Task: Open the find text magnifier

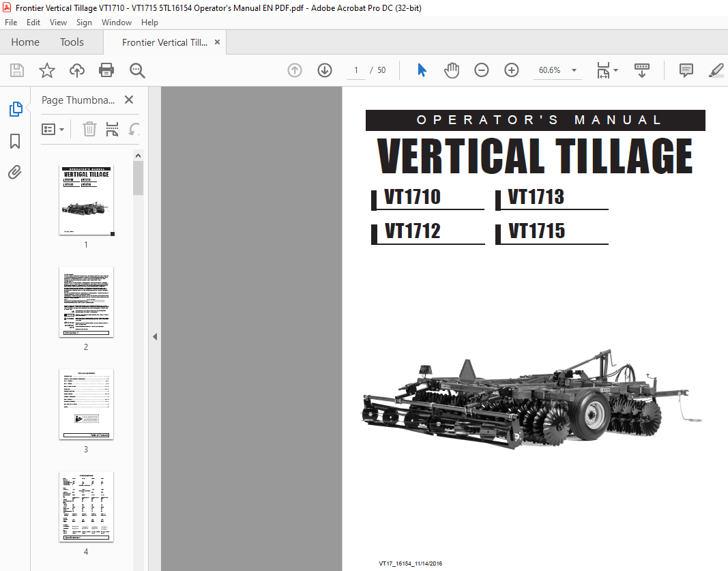Action: (137, 70)
